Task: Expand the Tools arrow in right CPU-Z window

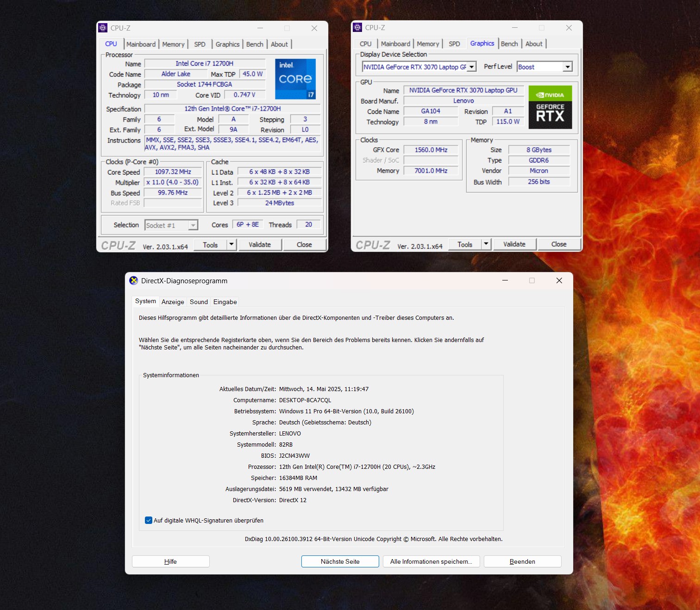Action: [486, 244]
